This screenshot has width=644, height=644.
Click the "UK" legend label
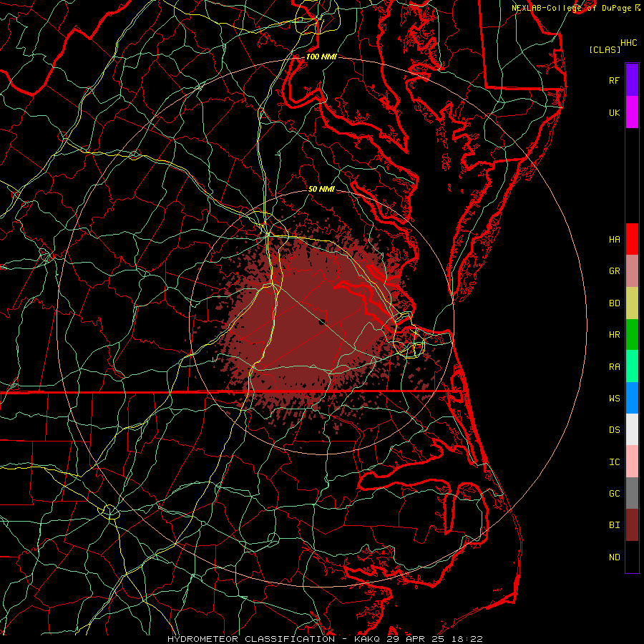click(x=614, y=112)
